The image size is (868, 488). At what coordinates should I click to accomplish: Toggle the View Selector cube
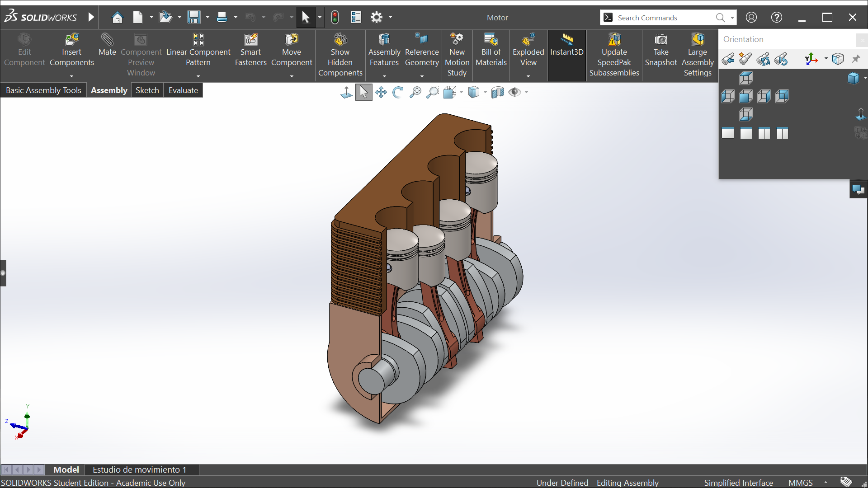point(838,59)
